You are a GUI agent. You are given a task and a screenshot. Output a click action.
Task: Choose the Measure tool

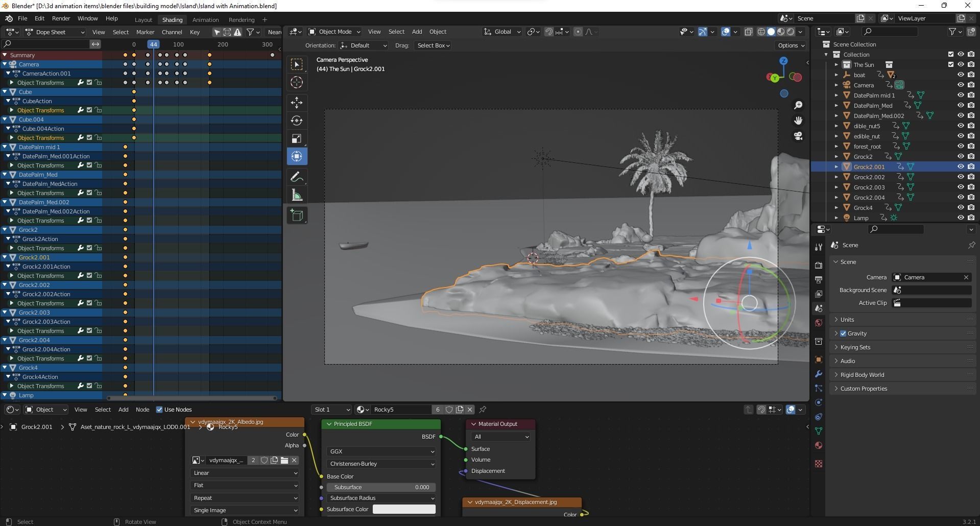pyautogui.click(x=297, y=195)
